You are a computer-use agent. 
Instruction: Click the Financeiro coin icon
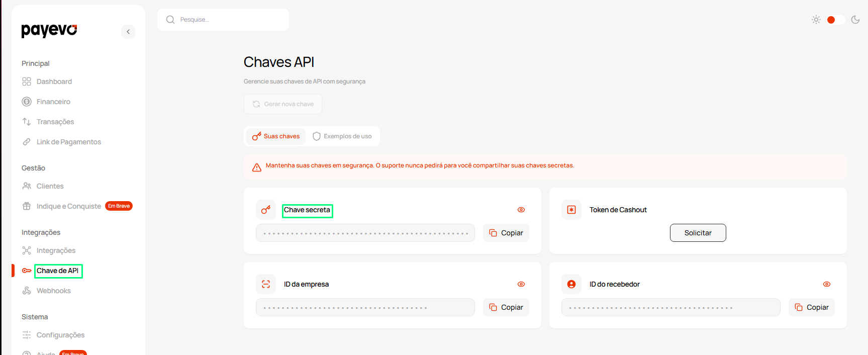point(27,102)
